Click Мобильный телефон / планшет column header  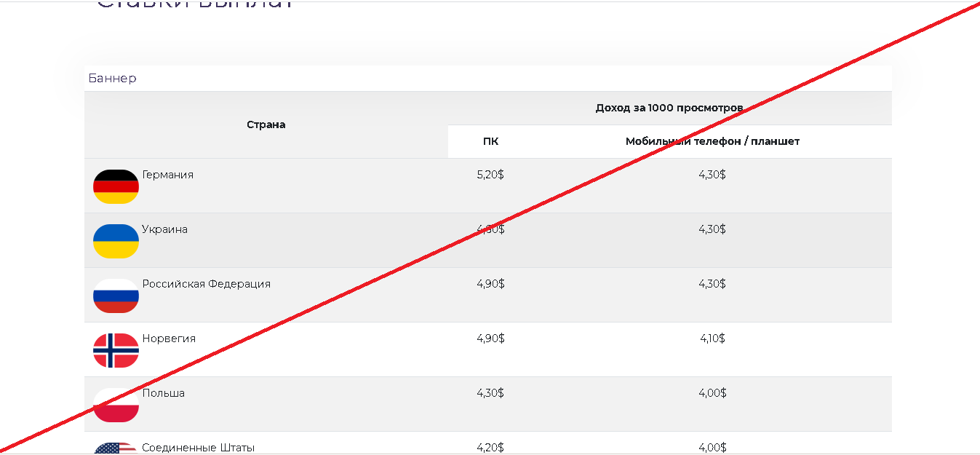pyautogui.click(x=712, y=141)
